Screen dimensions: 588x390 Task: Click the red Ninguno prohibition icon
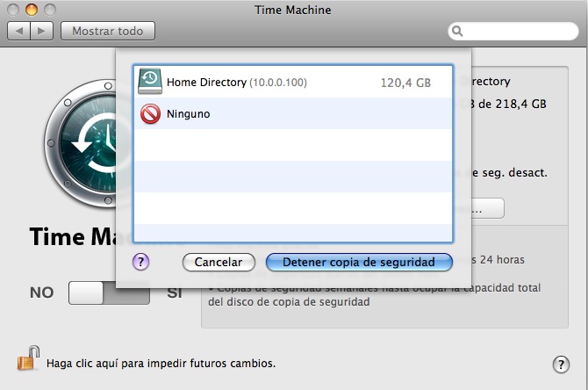coord(150,114)
